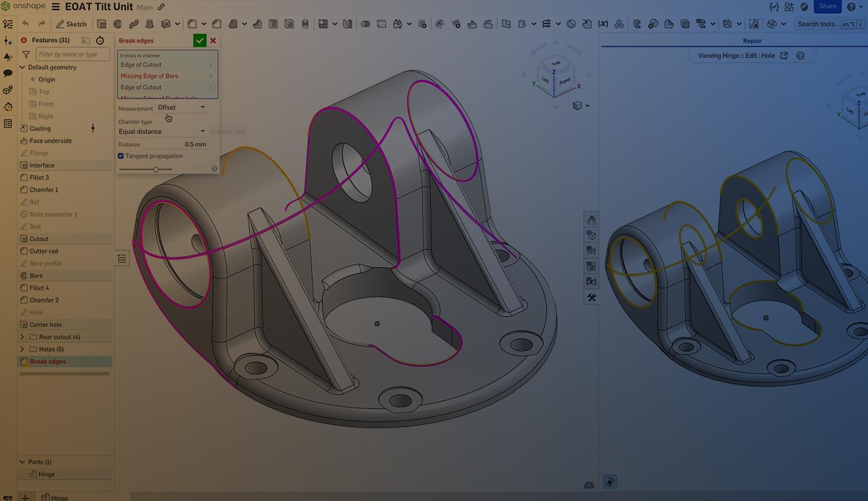Select the Sweep tool icon
868x501 pixels.
coord(133,24)
